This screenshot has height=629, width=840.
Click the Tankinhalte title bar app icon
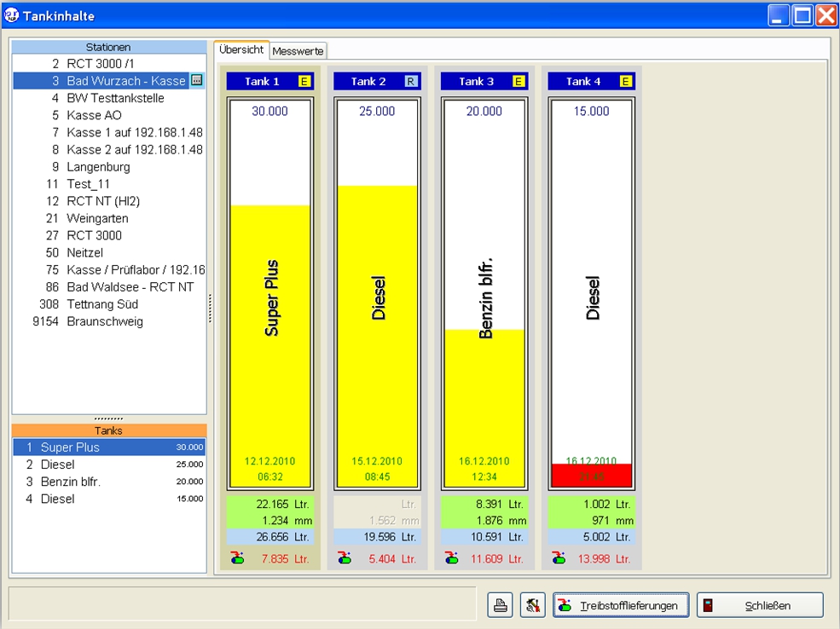[11, 15]
